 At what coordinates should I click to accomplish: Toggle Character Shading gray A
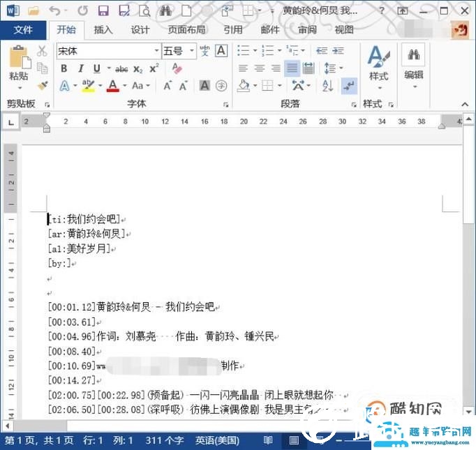[x=204, y=86]
